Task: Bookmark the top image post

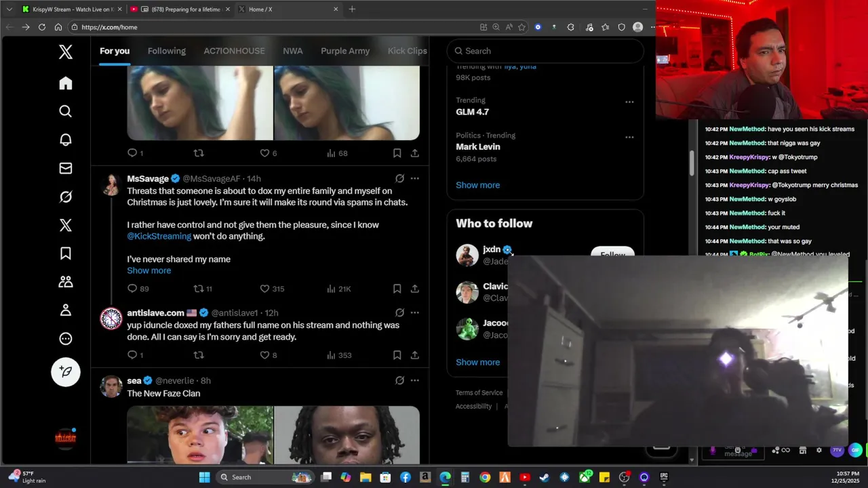Action: [x=397, y=153]
